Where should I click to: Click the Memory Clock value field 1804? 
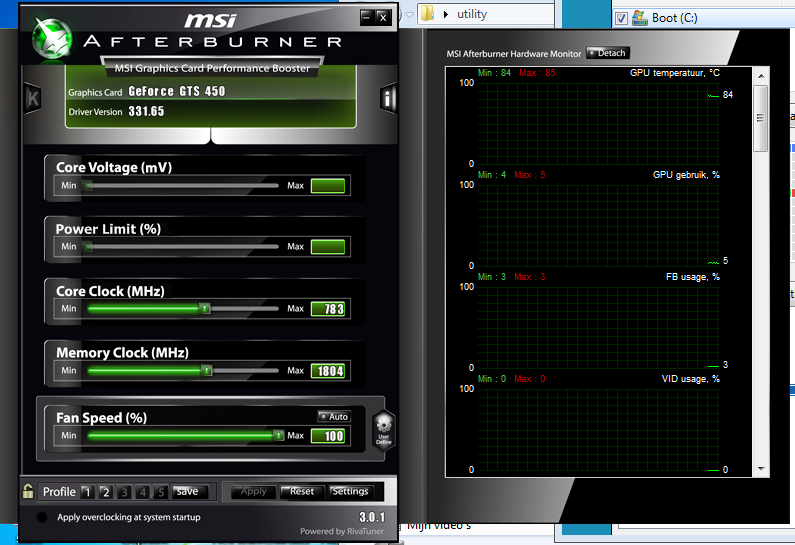tap(328, 371)
